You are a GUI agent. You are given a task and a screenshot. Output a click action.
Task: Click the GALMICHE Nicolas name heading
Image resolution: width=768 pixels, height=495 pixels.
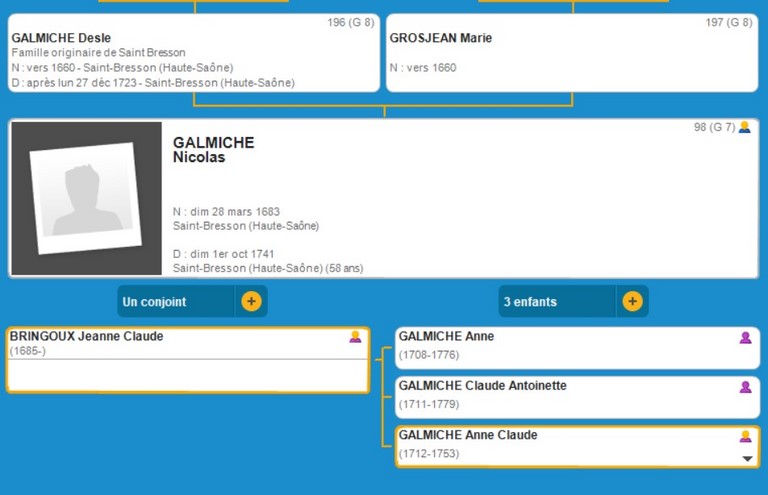[213, 150]
